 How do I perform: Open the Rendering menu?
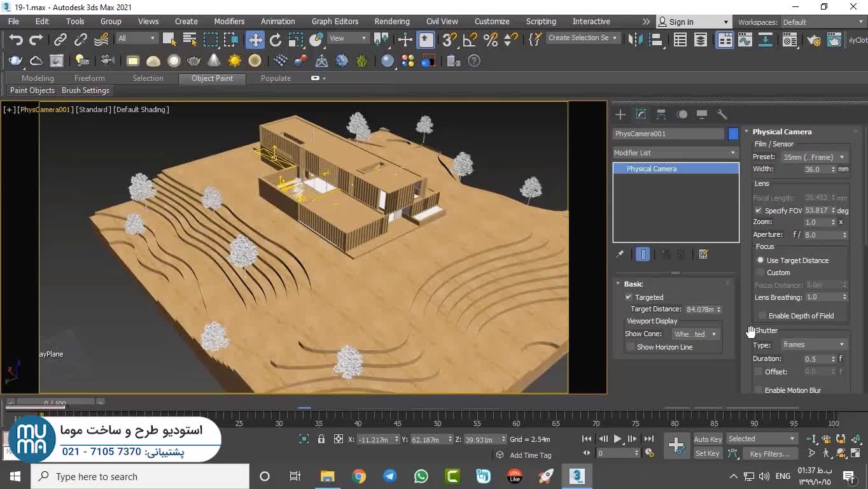(391, 22)
